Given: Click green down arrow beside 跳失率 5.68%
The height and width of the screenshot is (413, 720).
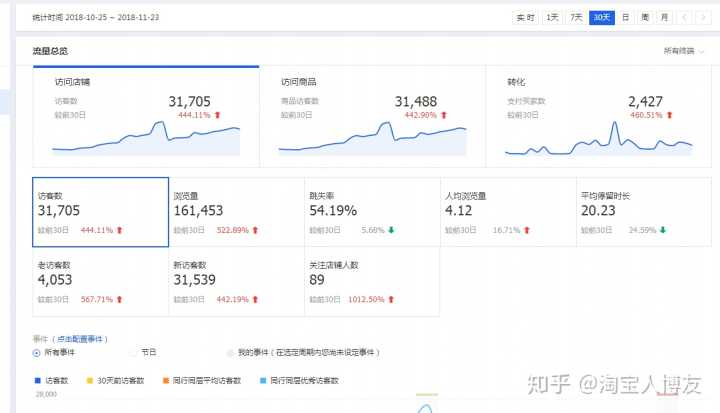Looking at the screenshot, I should (391, 229).
